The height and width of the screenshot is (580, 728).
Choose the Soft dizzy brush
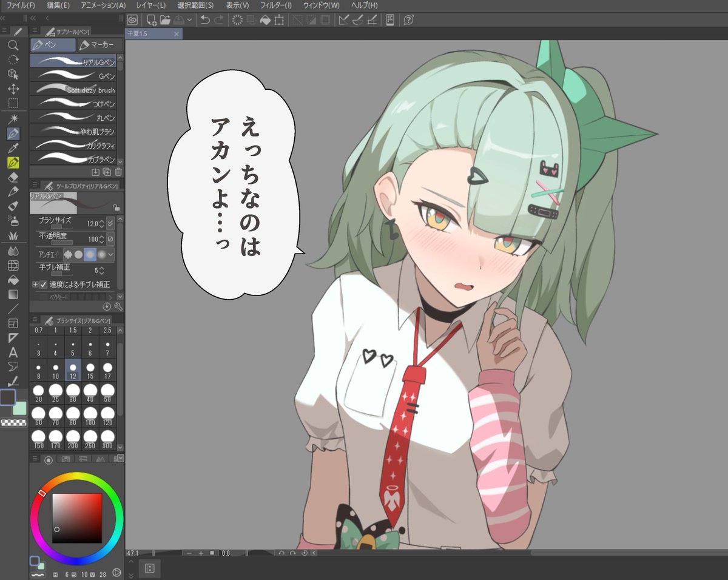(73, 90)
